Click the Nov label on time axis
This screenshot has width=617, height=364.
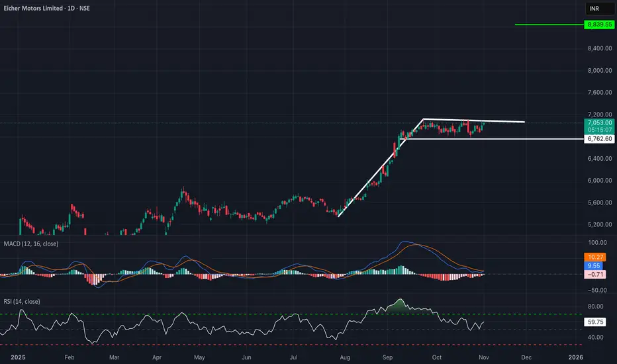[484, 357]
